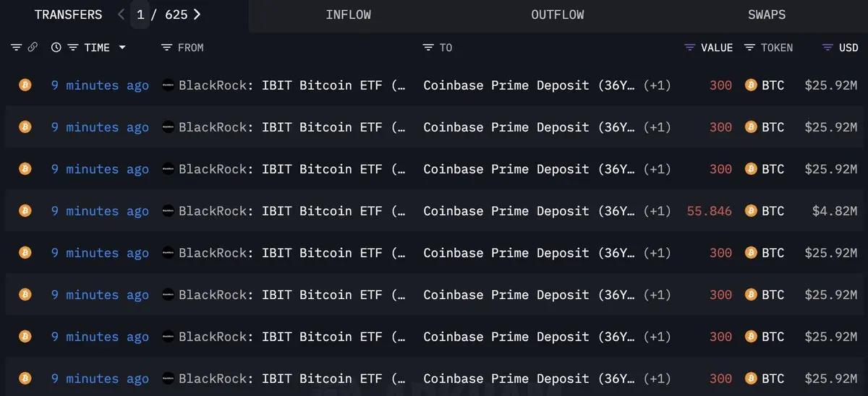Switch to the OUTFLOW tab
This screenshot has height=396, width=868.
click(557, 14)
